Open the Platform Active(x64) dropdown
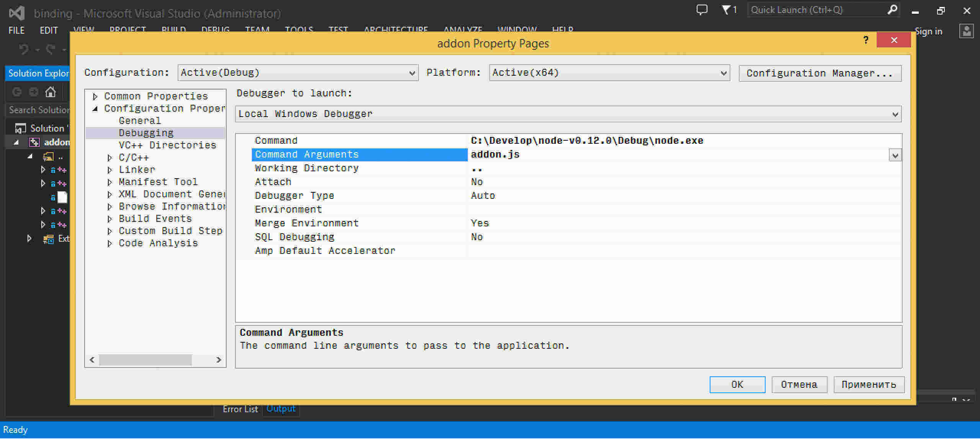Viewport: 980px width, 439px height. tap(609, 73)
